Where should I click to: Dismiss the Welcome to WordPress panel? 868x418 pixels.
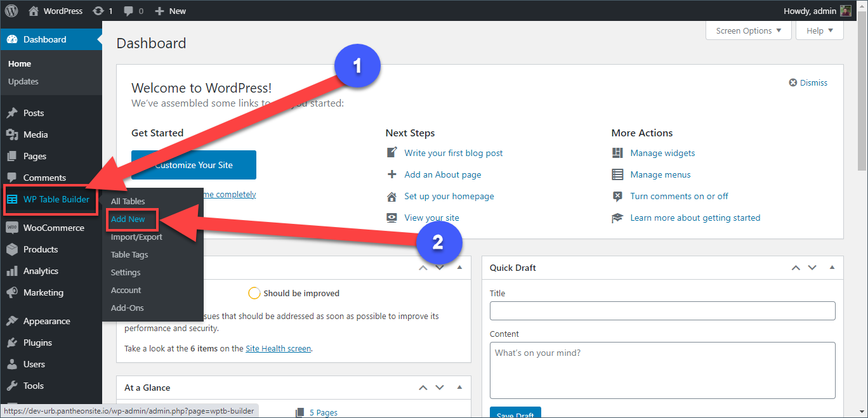tap(808, 82)
